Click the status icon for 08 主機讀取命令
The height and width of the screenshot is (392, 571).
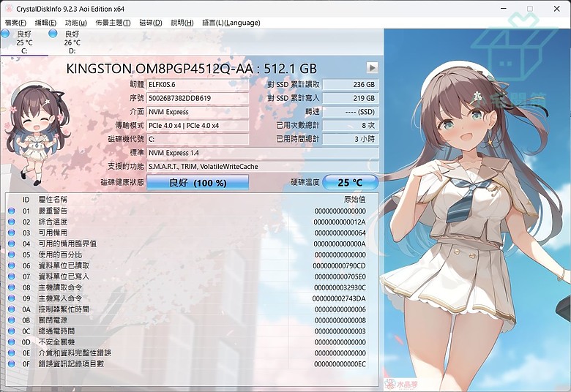pyautogui.click(x=11, y=287)
